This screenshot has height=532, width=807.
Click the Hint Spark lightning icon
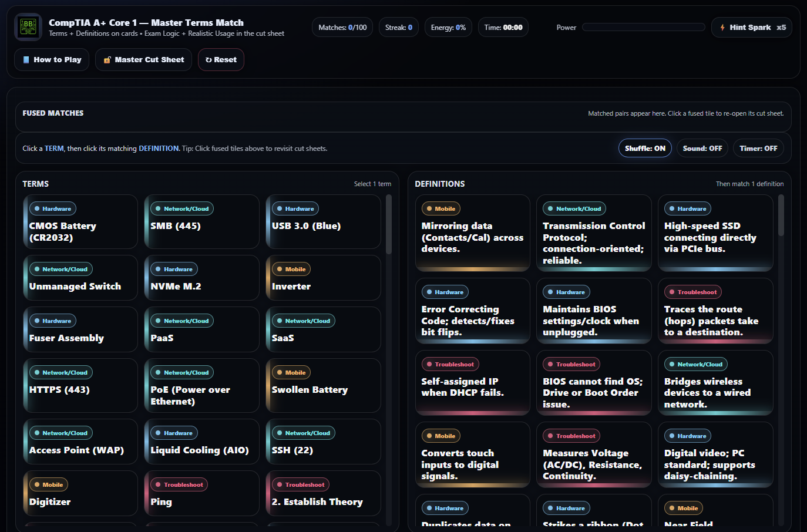tap(722, 28)
